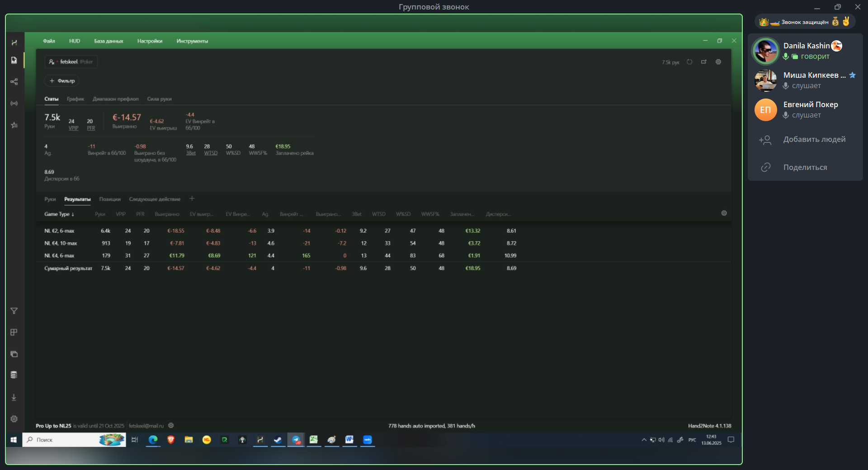Select the NL €2, 6-max row
868x470 pixels.
tap(383, 231)
